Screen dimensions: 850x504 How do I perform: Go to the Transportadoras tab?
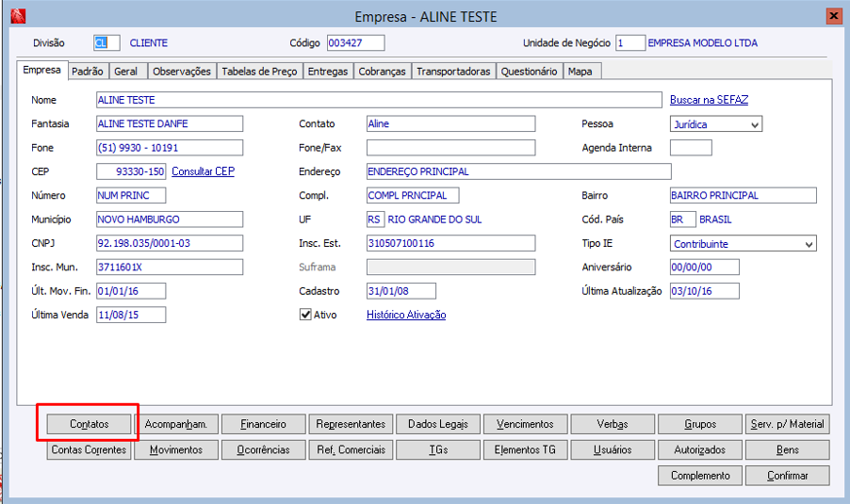click(453, 72)
